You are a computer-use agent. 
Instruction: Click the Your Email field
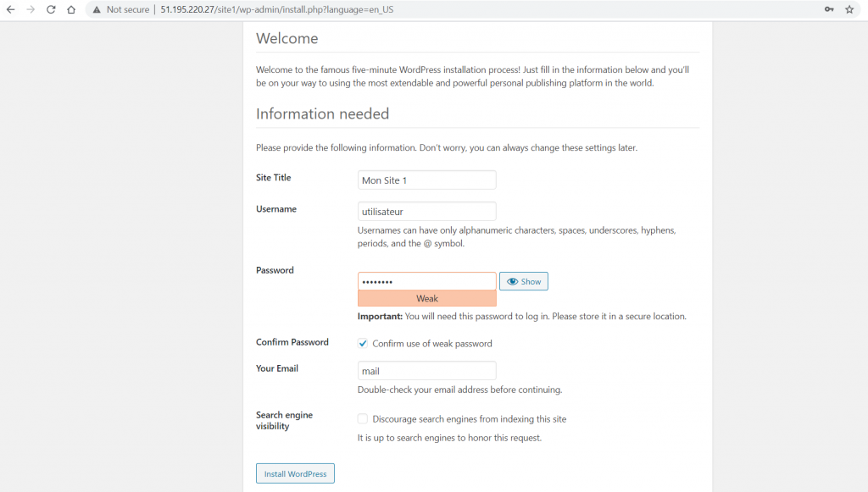(427, 371)
